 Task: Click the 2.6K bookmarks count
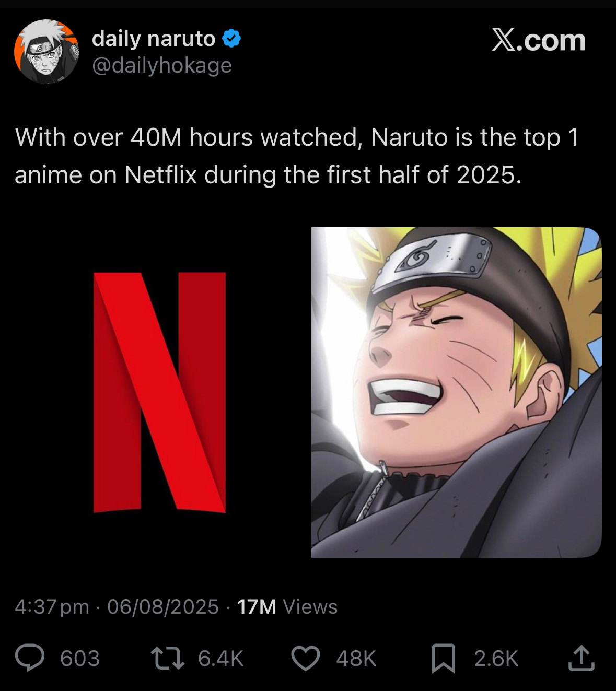pos(496,659)
